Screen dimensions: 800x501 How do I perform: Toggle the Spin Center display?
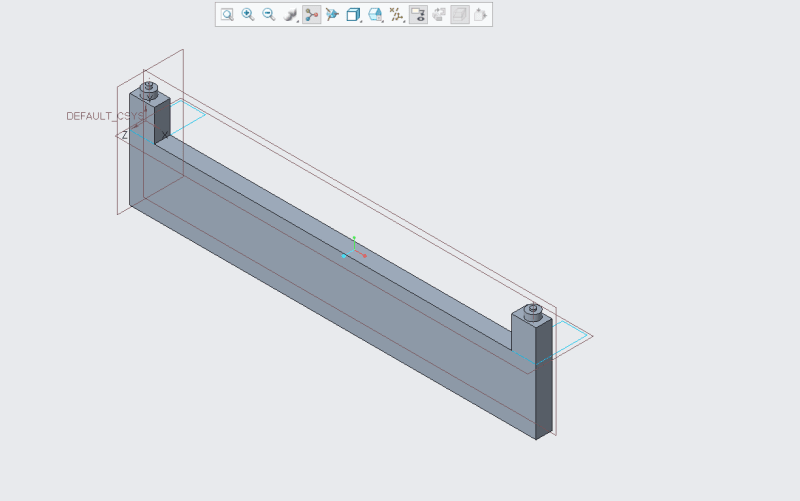(x=311, y=15)
